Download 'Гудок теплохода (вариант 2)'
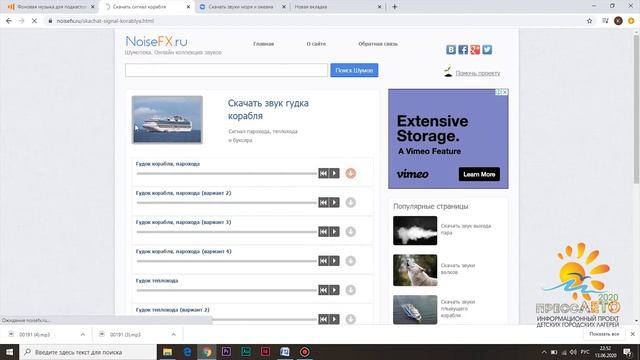The image size is (640, 360). 351,319
